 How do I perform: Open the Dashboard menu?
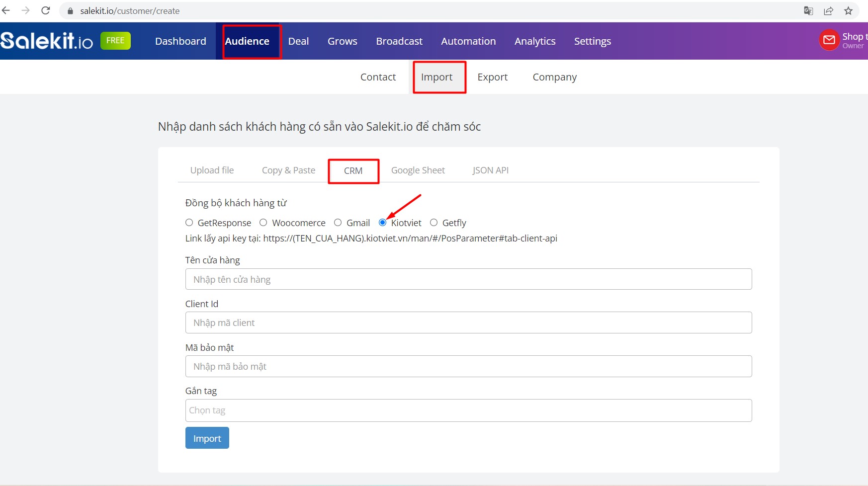[x=180, y=41]
